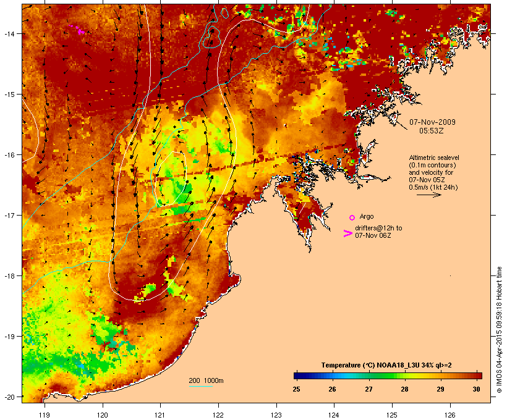Screen dimensions: 507x420
Task: Click longitude axis label 125
Action: tap(392, 415)
